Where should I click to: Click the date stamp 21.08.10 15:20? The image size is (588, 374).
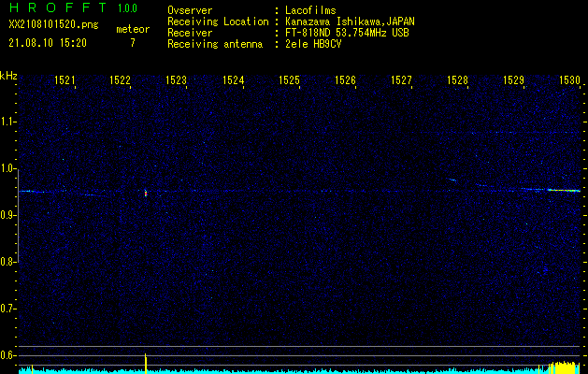[x=48, y=43]
